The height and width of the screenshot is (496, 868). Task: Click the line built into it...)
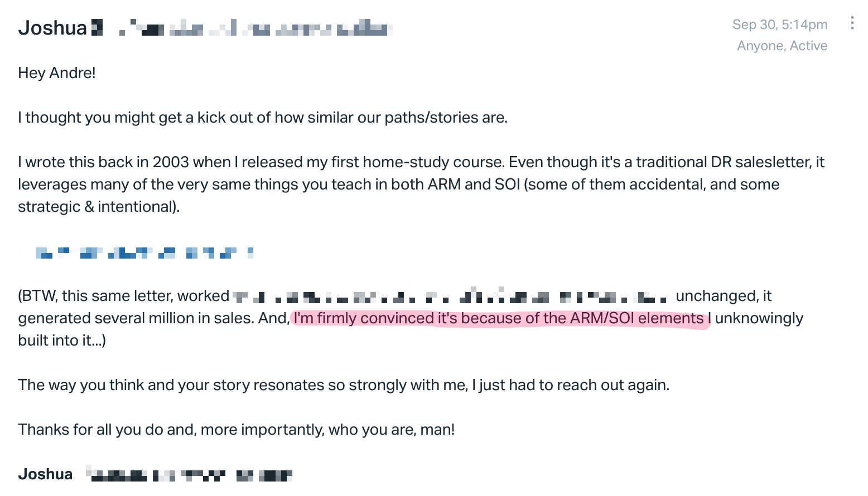[62, 341]
